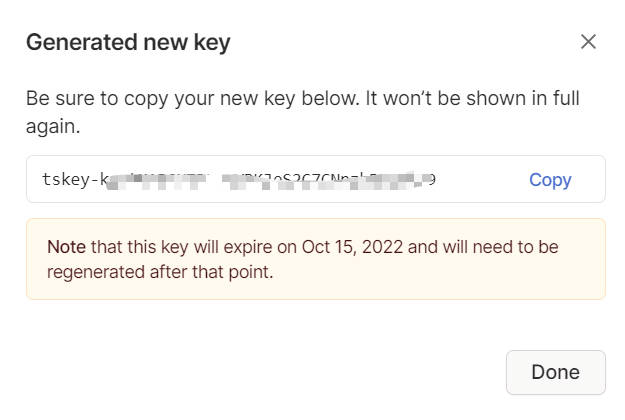625x420 pixels.
Task: Click the 'Generated new key' heading
Action: tap(128, 42)
